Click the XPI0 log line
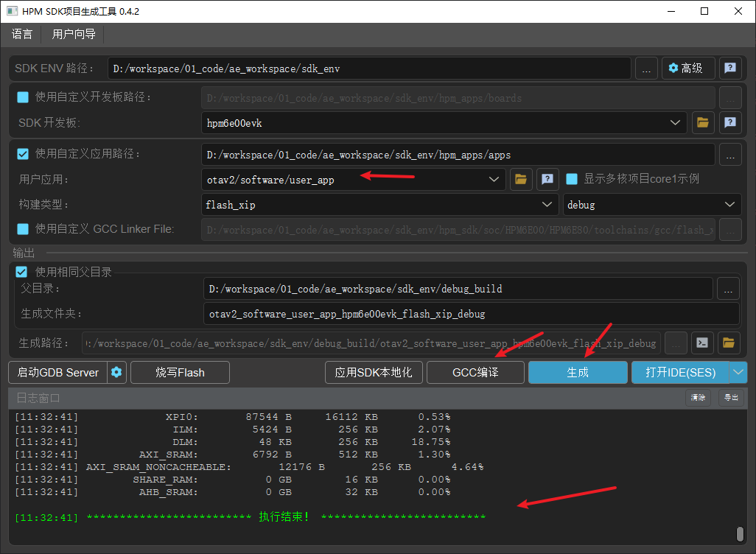Screen dimensions: 756x554 [232, 416]
